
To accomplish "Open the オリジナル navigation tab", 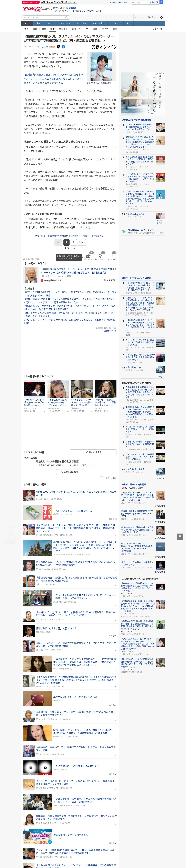I will (81, 24).
